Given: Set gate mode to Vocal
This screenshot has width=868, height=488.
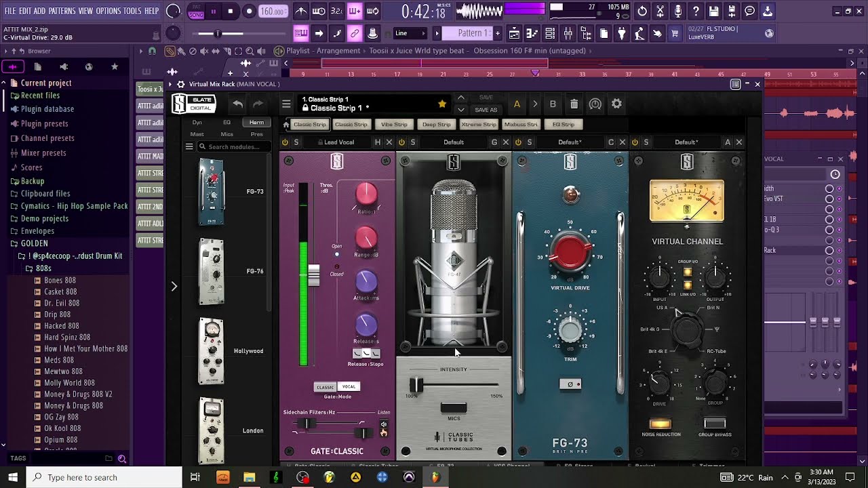Looking at the screenshot, I should point(349,387).
